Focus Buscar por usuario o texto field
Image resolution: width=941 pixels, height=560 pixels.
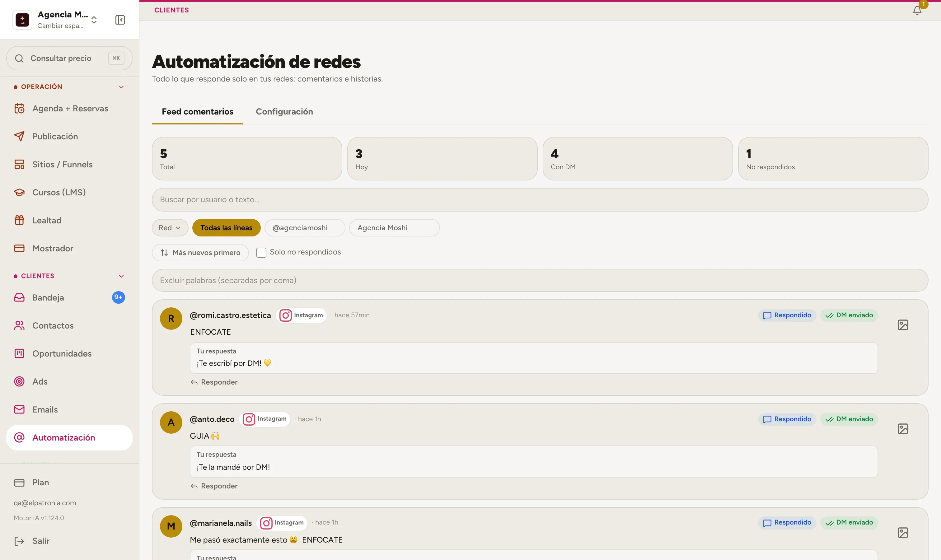pos(540,200)
